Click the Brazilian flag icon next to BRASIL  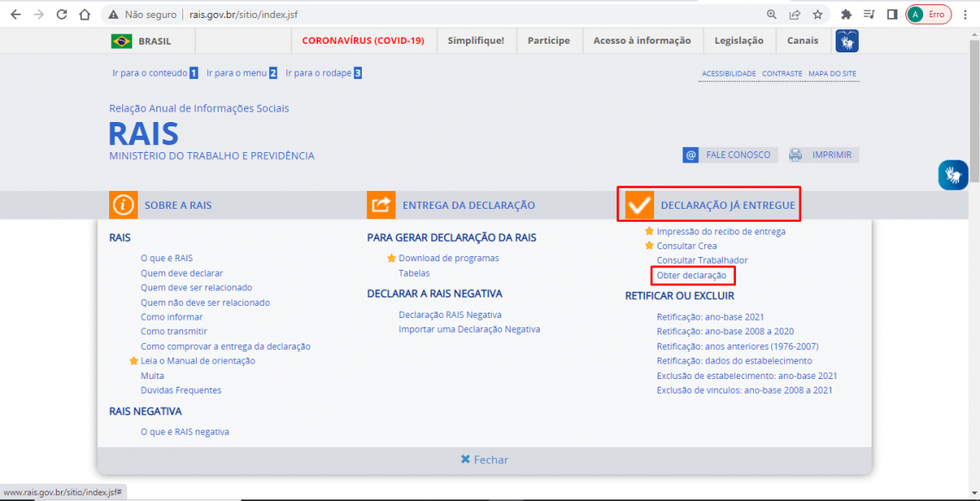[x=121, y=40]
